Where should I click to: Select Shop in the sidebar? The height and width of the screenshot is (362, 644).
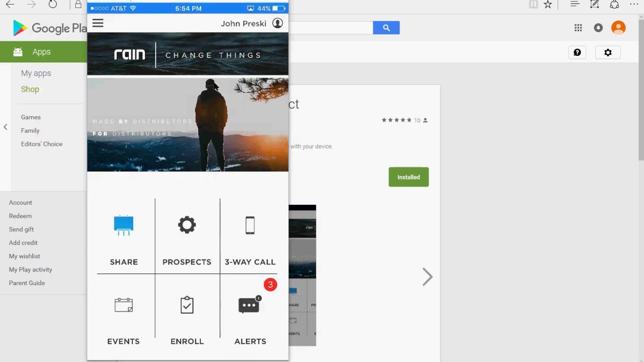tap(30, 89)
